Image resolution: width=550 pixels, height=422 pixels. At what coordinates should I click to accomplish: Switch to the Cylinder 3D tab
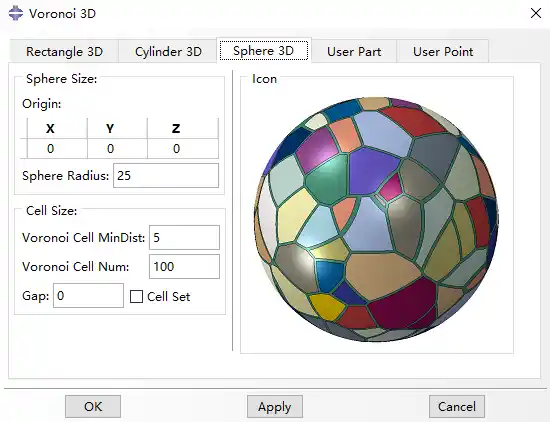[168, 52]
